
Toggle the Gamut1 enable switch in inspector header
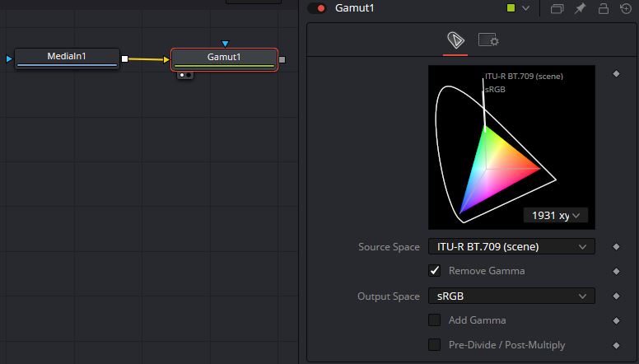click(317, 8)
